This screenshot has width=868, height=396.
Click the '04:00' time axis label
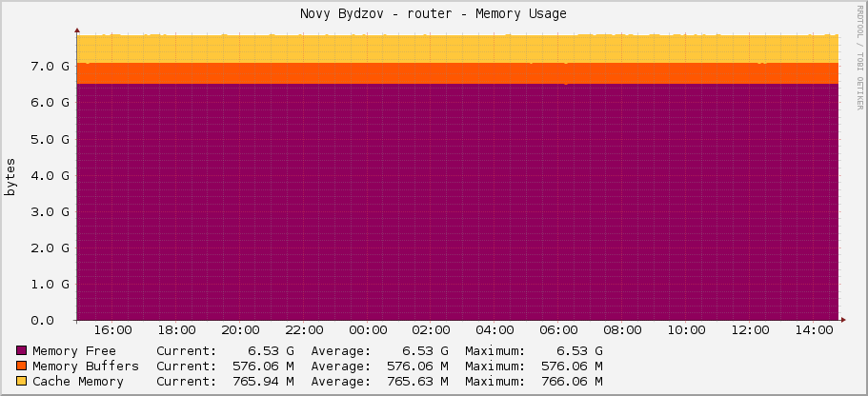coord(495,330)
